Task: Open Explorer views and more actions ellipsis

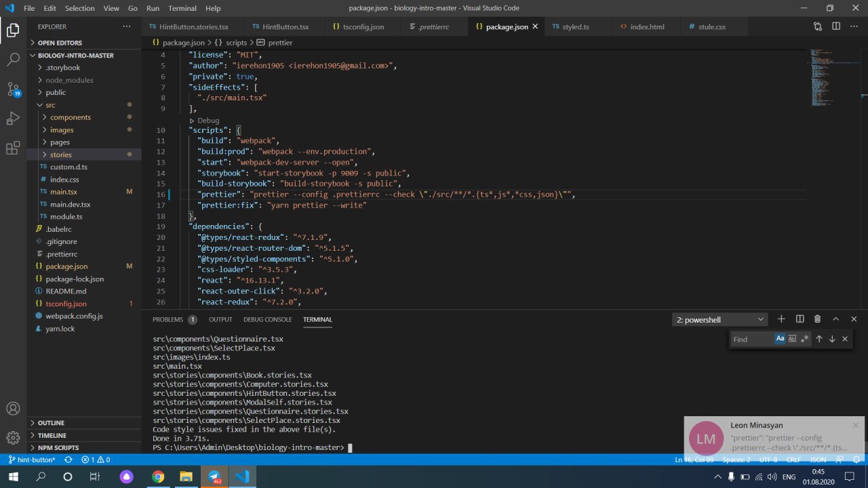Action: pos(126,26)
